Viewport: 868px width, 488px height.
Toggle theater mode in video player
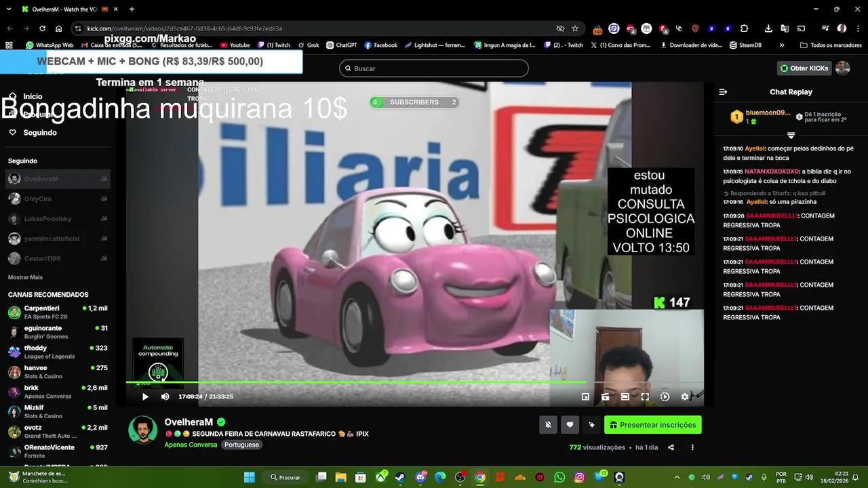625,396
